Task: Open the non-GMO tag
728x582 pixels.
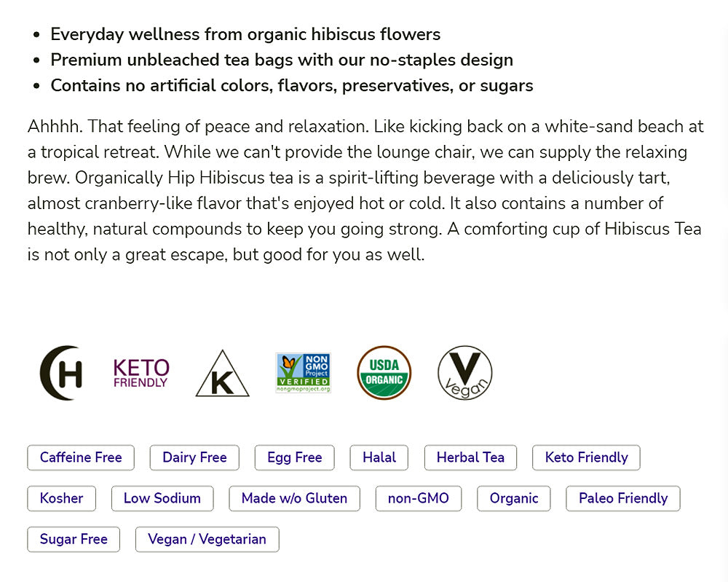Action: pos(419,498)
